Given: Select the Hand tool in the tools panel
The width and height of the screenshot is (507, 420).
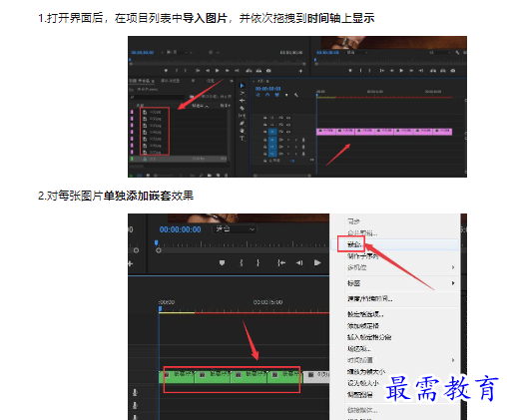Looking at the screenshot, I should [x=242, y=131].
